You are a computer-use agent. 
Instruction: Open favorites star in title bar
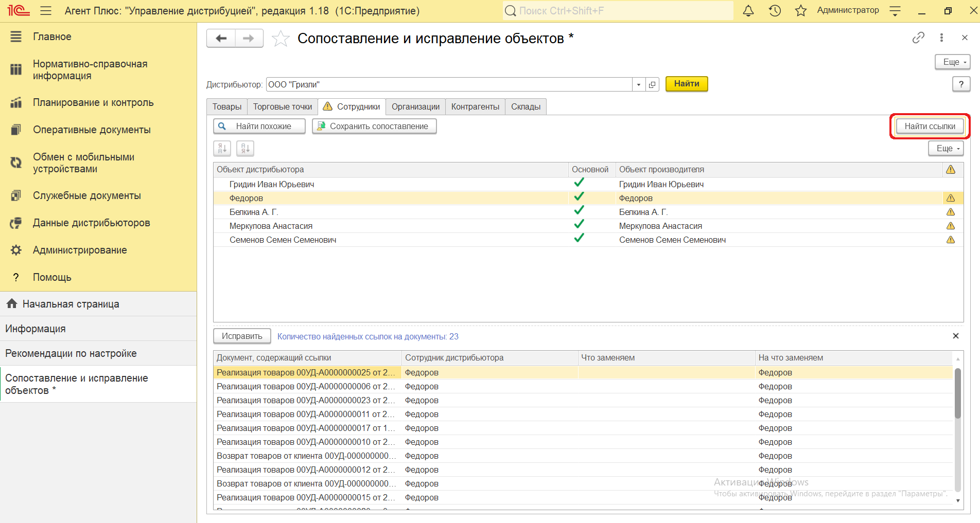801,10
